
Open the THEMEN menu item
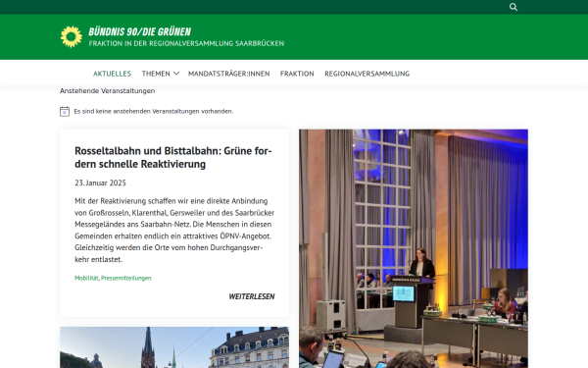click(156, 74)
